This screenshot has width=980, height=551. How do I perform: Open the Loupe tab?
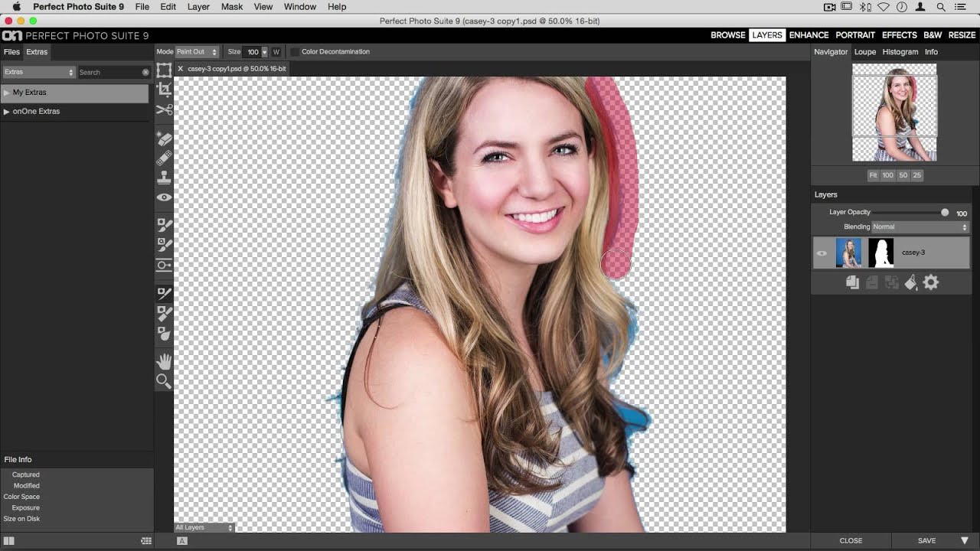coord(865,52)
